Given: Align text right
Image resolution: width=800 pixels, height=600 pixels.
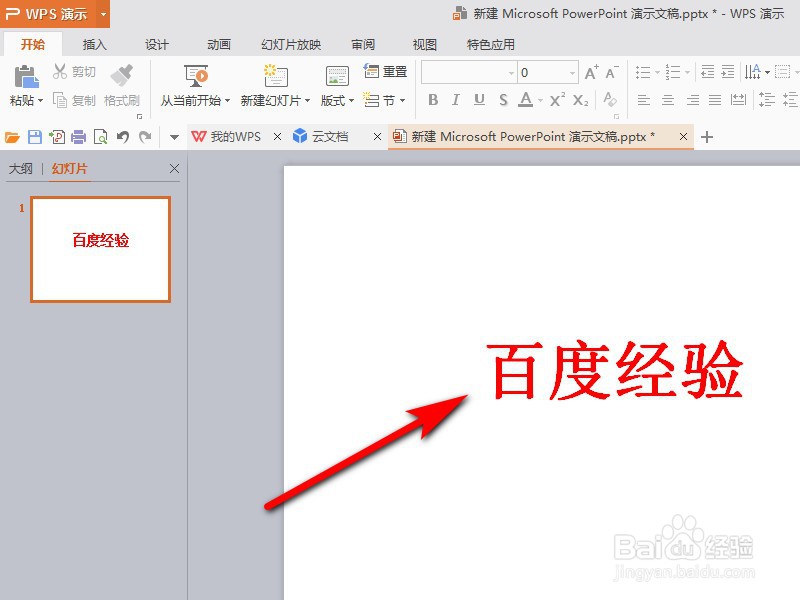Looking at the screenshot, I should 692,99.
